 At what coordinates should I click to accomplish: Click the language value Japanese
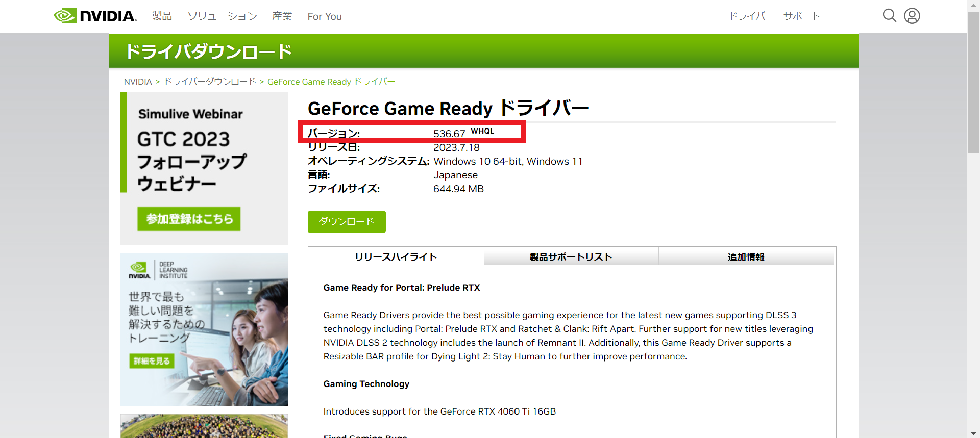tap(455, 175)
